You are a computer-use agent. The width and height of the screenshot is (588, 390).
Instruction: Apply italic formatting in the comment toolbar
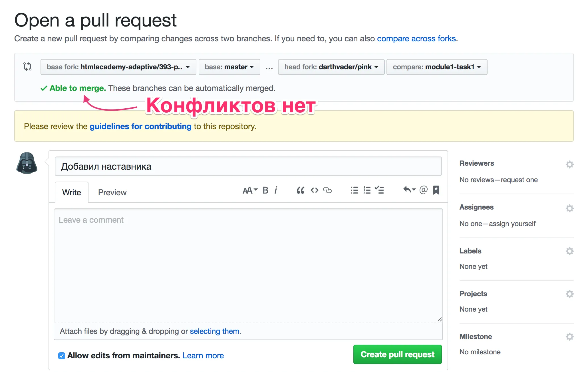point(276,190)
